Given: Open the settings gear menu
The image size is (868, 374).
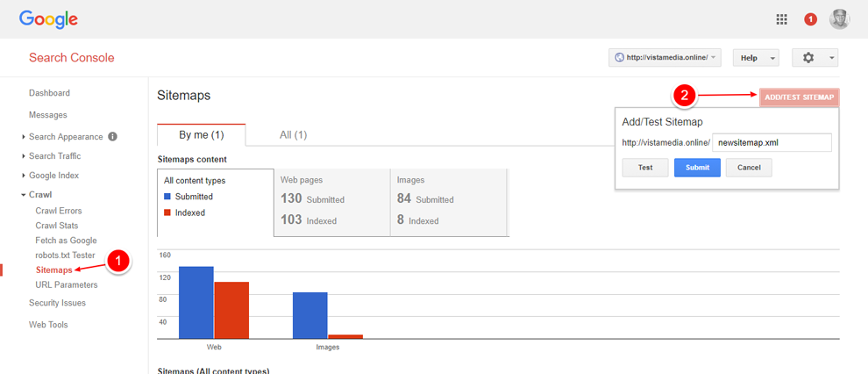Looking at the screenshot, I should click(815, 58).
